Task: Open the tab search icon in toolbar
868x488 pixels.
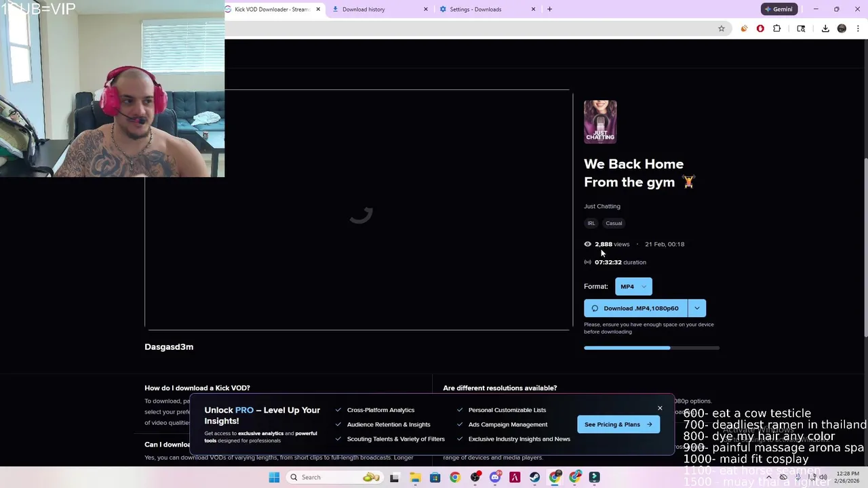Action: coord(801,28)
